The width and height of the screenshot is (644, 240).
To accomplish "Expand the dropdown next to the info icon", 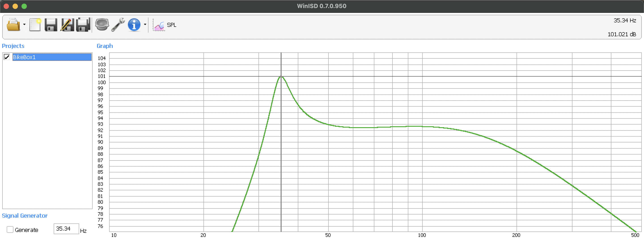I will click(145, 25).
